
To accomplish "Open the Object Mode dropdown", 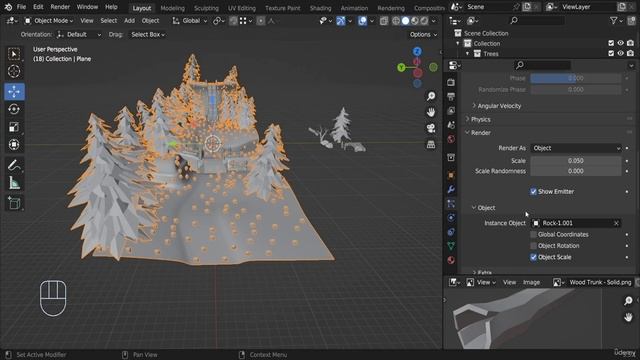I will (49, 20).
